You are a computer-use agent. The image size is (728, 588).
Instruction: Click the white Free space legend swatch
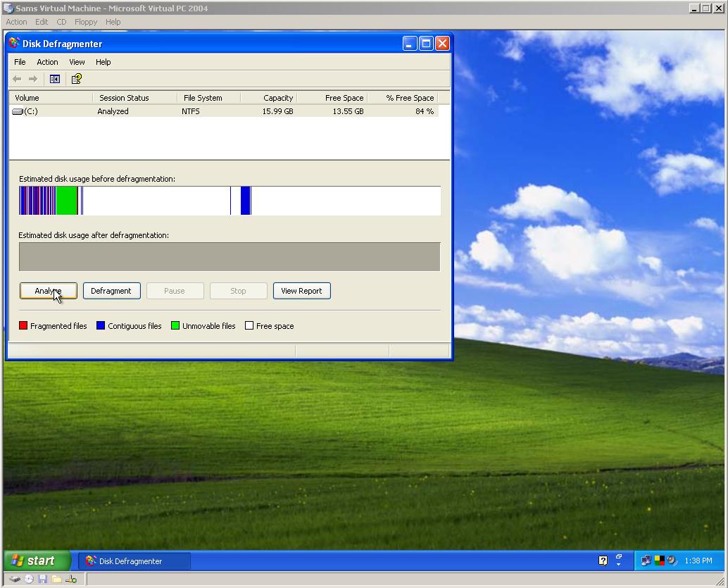click(249, 325)
